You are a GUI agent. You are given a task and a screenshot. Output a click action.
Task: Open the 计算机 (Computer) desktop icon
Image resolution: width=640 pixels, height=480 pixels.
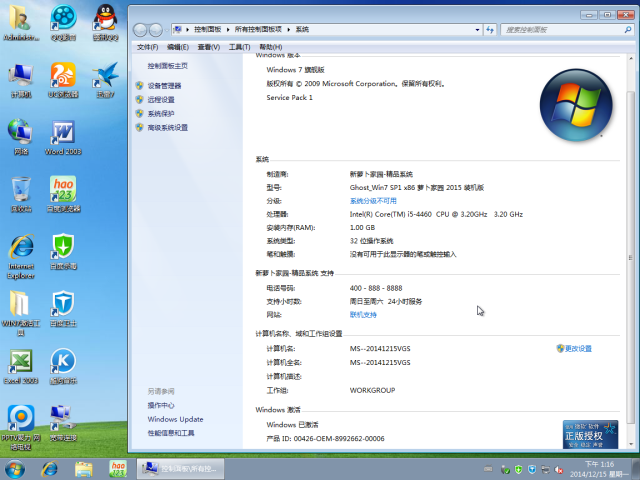pyautogui.click(x=20, y=80)
